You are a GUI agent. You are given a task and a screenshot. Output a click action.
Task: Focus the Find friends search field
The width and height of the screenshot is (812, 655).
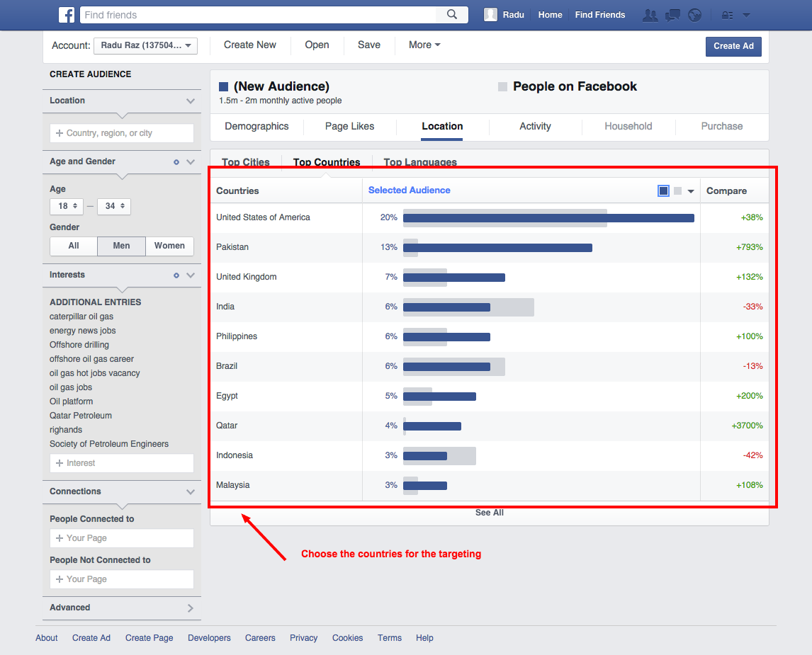pos(259,15)
